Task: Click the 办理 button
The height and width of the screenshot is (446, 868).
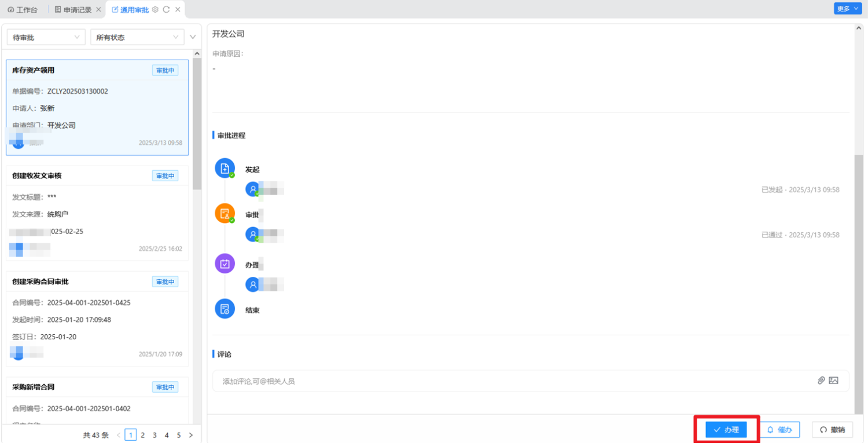Action: [x=726, y=430]
